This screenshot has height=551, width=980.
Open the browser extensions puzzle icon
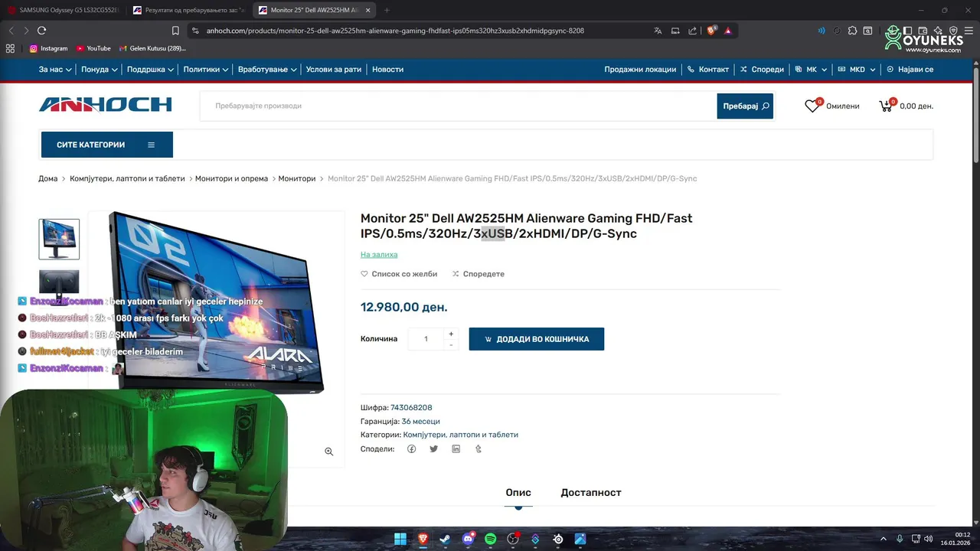point(852,31)
